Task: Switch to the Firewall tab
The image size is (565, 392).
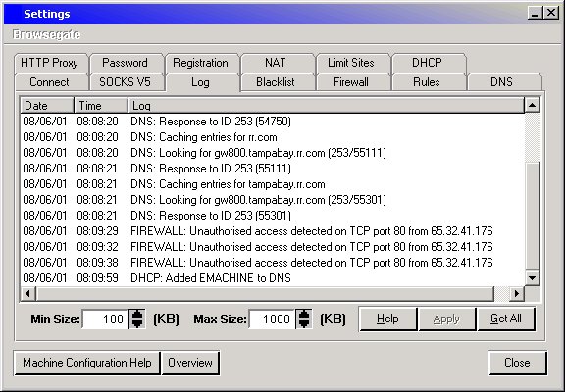Action: point(353,82)
